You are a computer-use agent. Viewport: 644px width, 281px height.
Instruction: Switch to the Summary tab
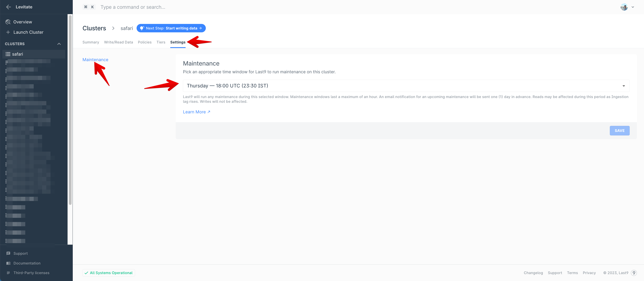pos(91,42)
